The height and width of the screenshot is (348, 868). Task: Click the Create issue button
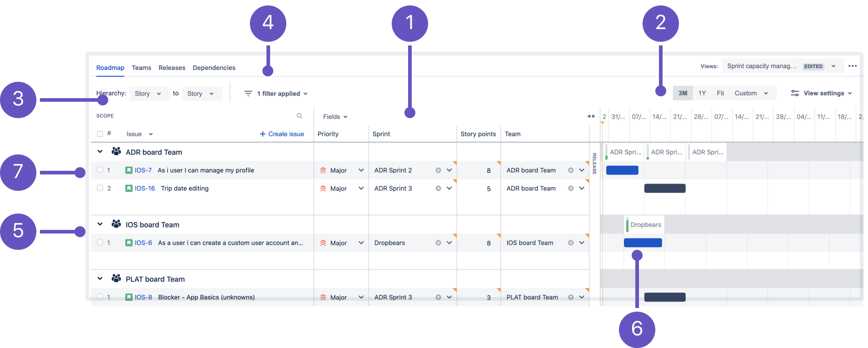tap(282, 134)
